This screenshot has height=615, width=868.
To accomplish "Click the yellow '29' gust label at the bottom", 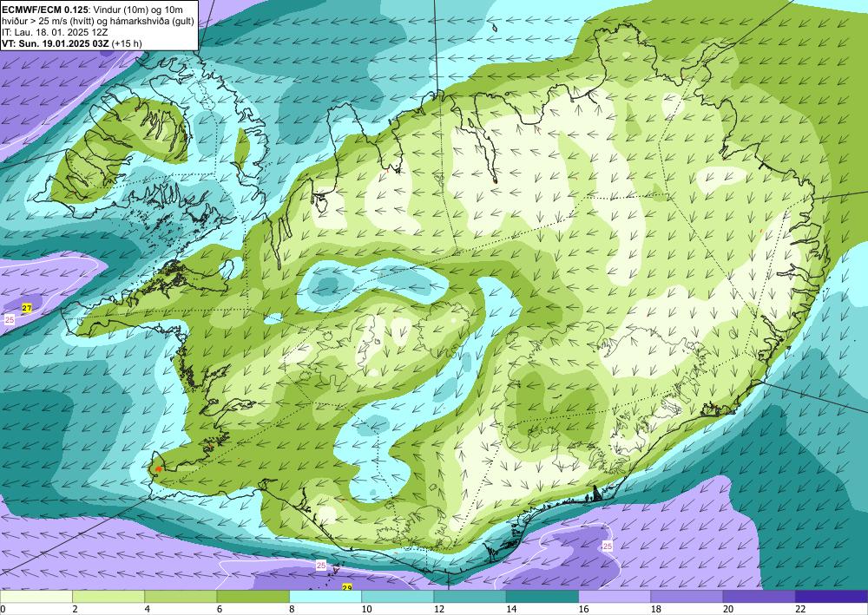I will pyautogui.click(x=347, y=587).
